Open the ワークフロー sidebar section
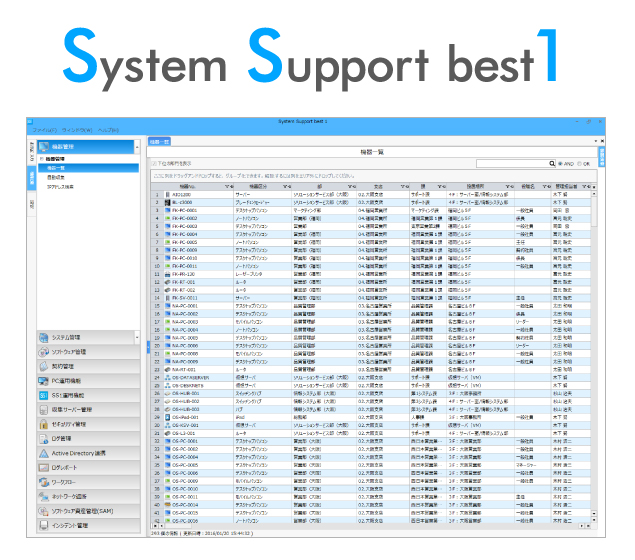 pyautogui.click(x=89, y=482)
